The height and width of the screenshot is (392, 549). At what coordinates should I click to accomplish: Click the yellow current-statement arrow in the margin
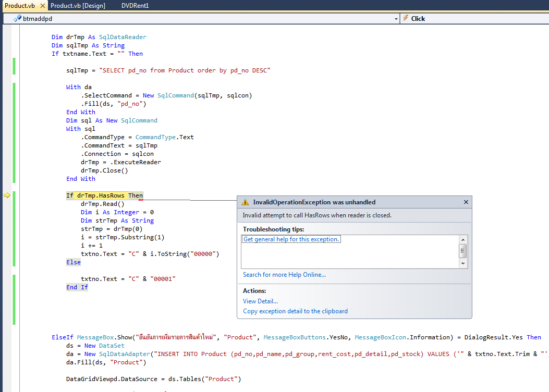(x=7, y=195)
